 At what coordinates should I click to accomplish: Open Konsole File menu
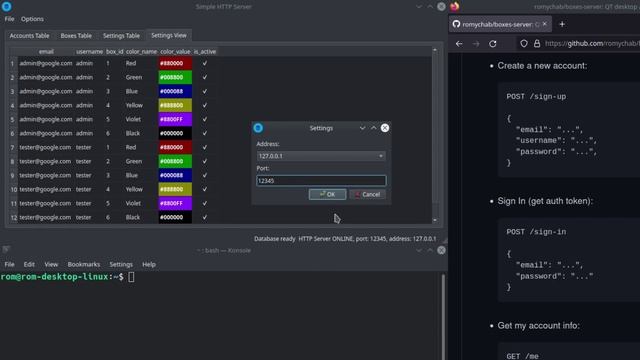tap(9, 264)
